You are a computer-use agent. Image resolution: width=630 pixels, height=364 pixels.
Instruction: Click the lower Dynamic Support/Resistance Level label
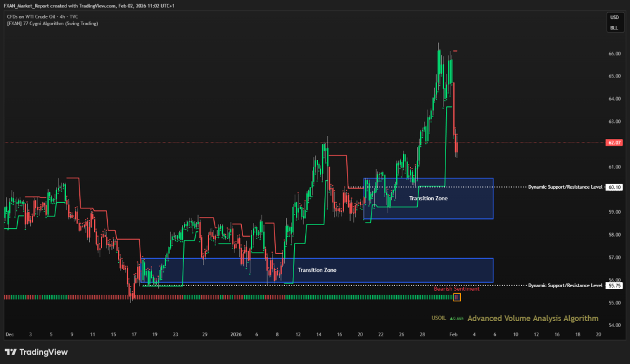point(565,286)
